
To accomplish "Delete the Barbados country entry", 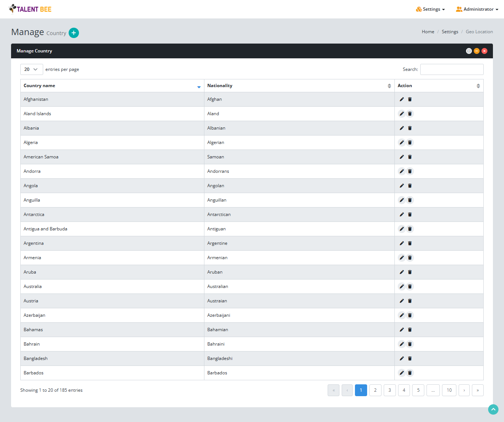I will pos(410,373).
